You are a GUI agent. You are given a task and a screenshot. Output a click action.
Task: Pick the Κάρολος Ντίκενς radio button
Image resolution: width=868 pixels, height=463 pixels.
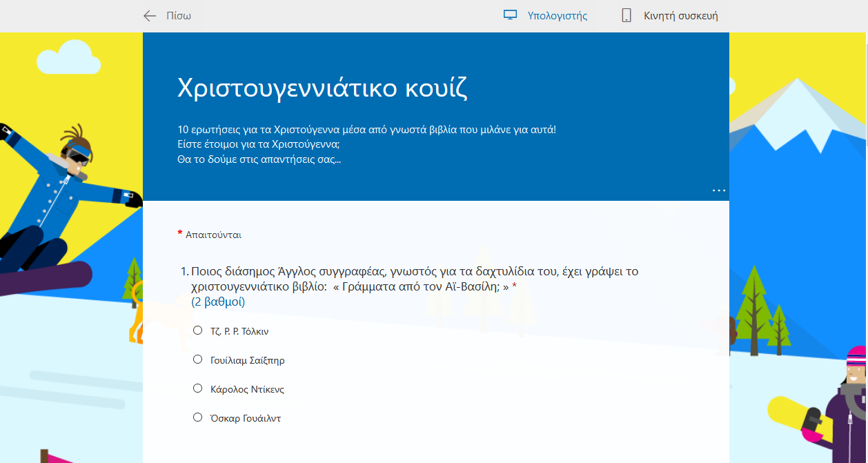198,388
